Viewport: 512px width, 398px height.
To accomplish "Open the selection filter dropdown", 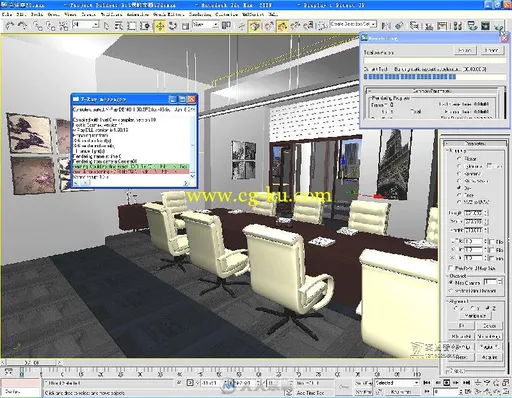I will coord(96,25).
